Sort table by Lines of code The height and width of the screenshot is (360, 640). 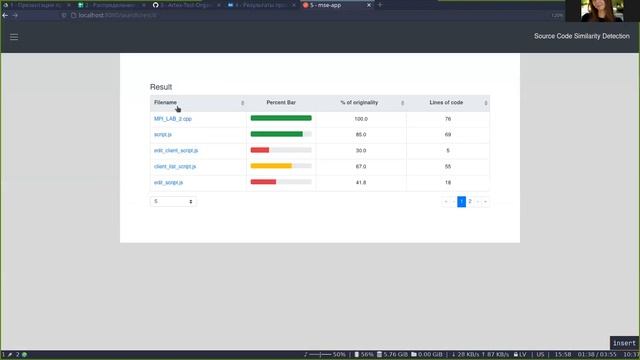tap(448, 103)
